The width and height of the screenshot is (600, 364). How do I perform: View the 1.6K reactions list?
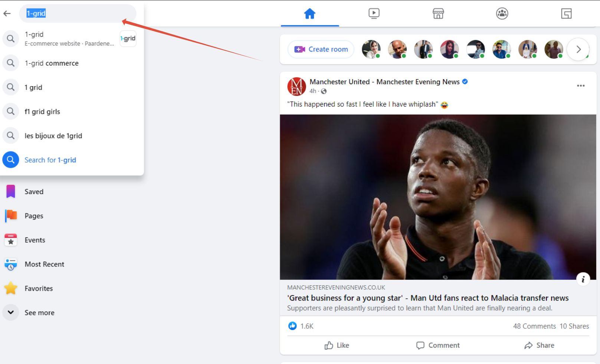307,326
